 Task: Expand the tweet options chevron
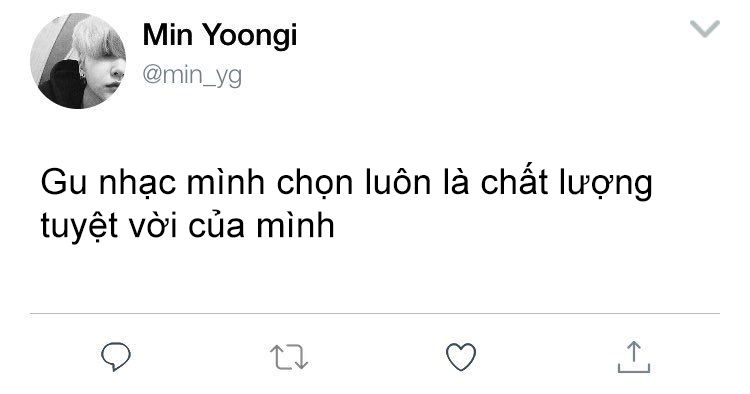(705, 29)
